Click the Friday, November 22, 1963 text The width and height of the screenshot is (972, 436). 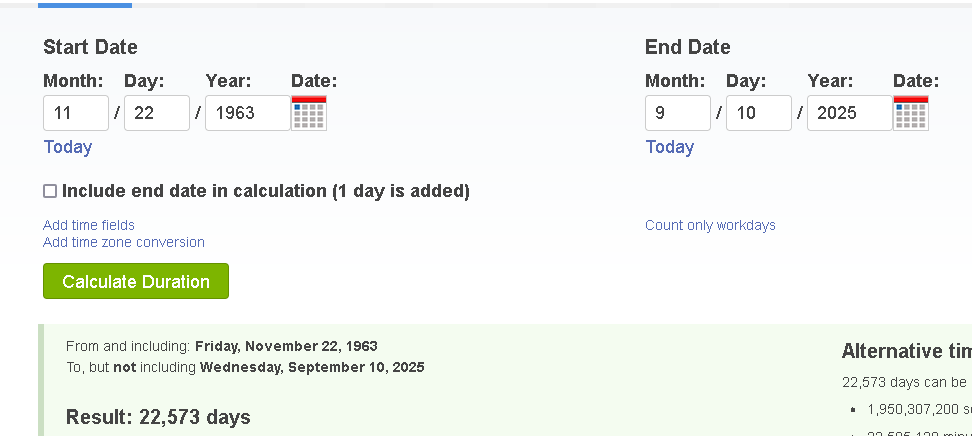click(286, 346)
